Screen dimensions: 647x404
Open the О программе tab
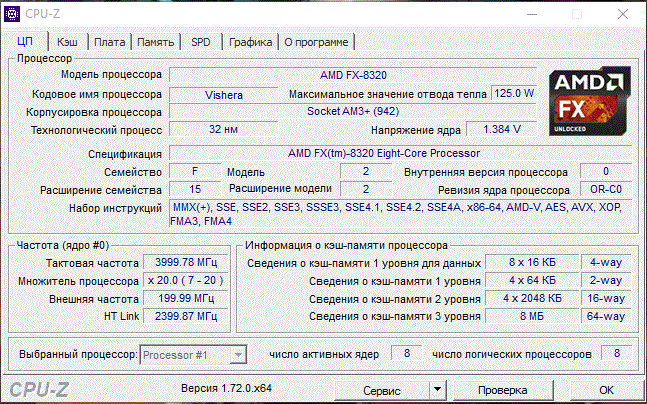[x=316, y=42]
